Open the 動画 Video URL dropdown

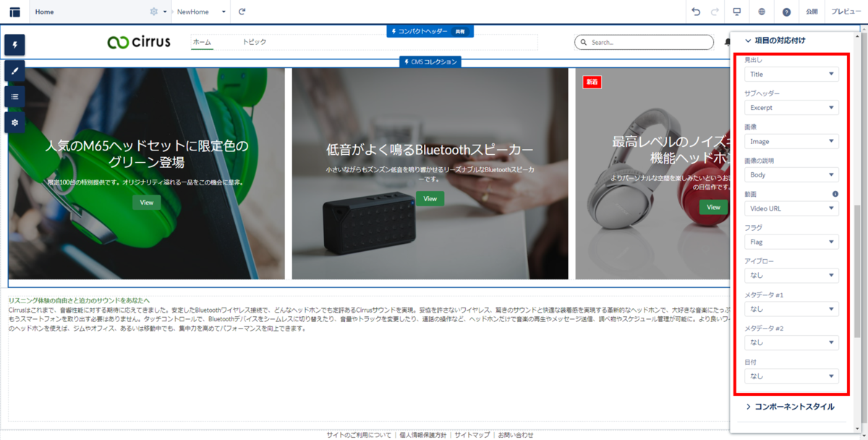pos(791,208)
